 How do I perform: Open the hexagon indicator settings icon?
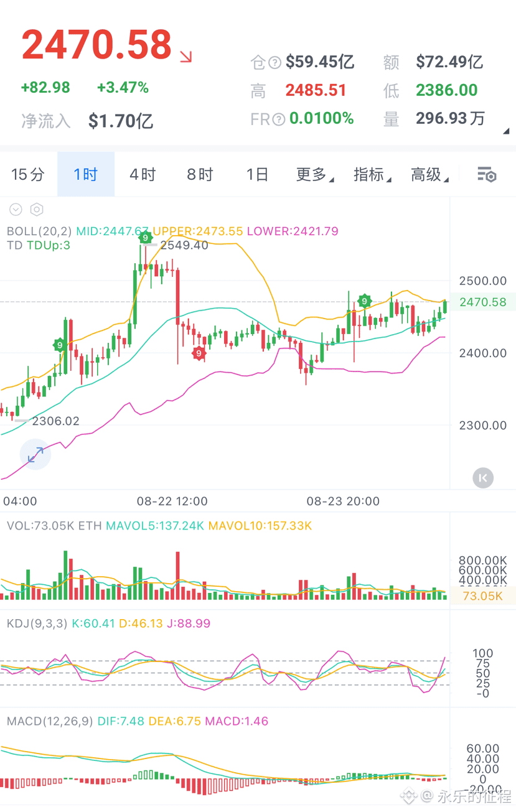tap(37, 210)
